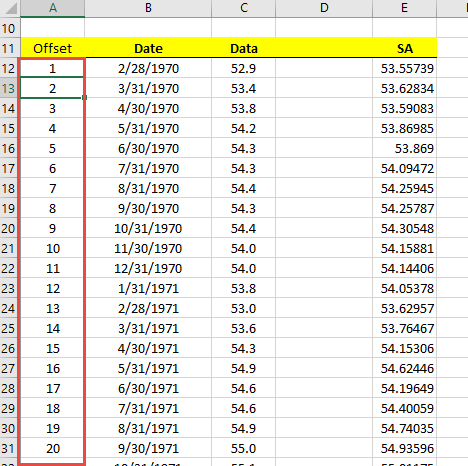Select row 11 header
This screenshot has height=466, width=468.
10,48
